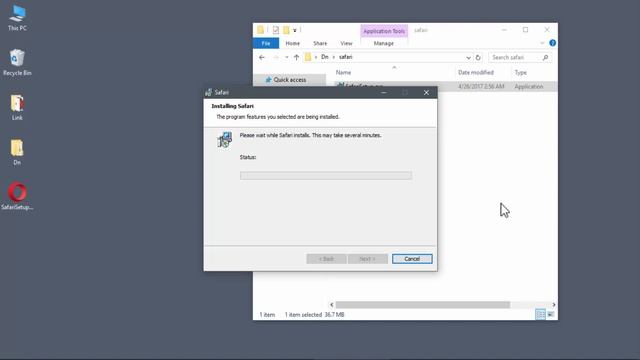Open the This PC desktop icon

[x=17, y=18]
